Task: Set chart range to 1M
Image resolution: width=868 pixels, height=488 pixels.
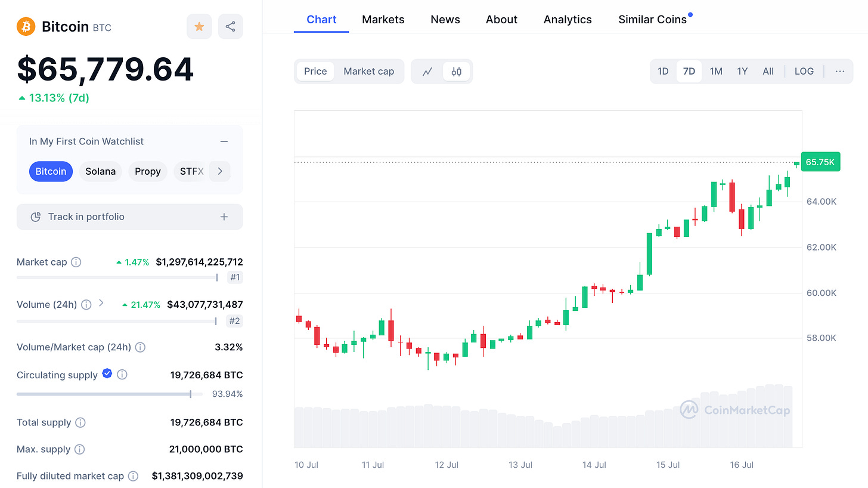Action: click(716, 72)
